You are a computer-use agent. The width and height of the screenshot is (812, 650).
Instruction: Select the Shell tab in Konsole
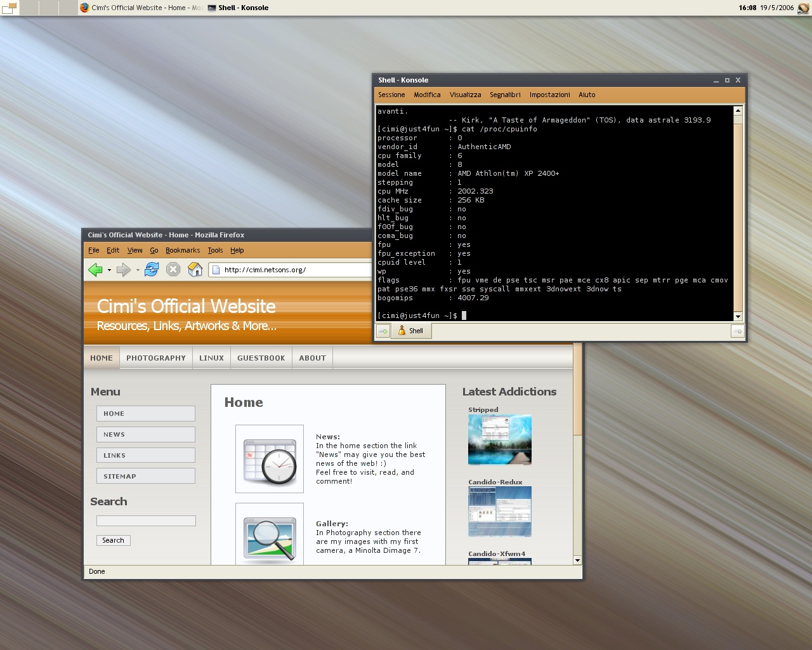click(411, 331)
